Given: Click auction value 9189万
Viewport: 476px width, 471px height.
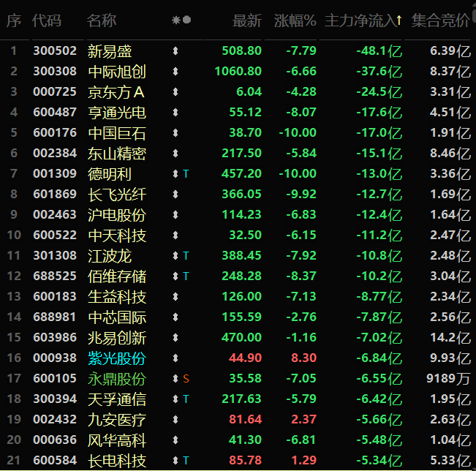Looking at the screenshot, I should coord(447,379).
